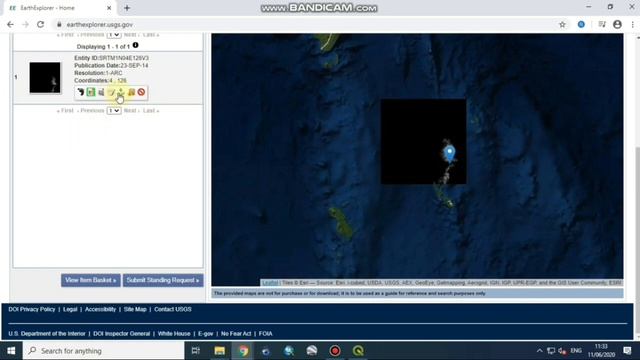Click the Submit Standing Request button
The image size is (640, 360).
pyautogui.click(x=163, y=280)
